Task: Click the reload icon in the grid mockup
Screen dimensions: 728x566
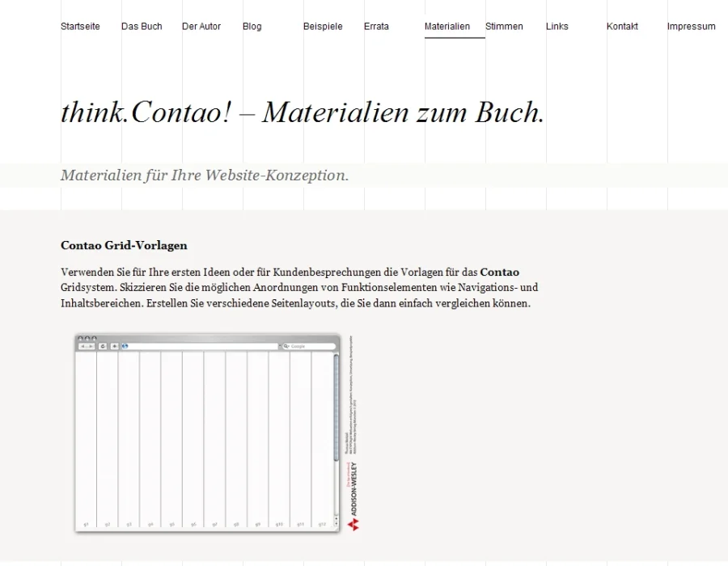Action: click(103, 346)
